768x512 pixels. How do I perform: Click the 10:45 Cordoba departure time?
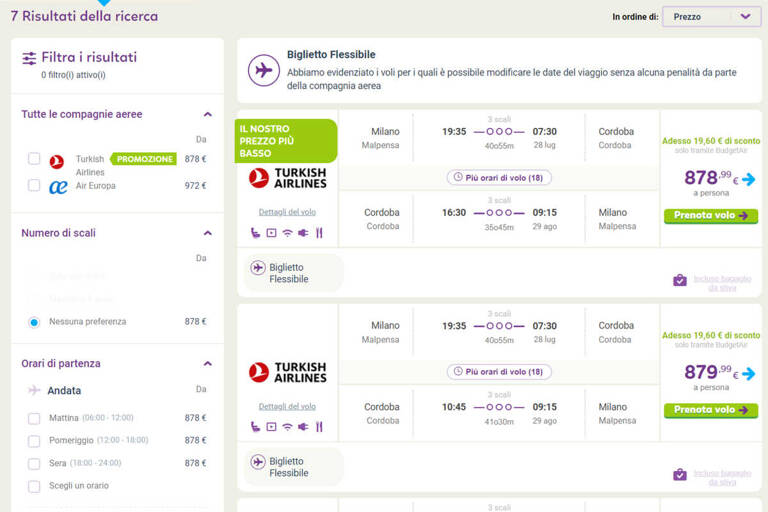click(x=454, y=407)
